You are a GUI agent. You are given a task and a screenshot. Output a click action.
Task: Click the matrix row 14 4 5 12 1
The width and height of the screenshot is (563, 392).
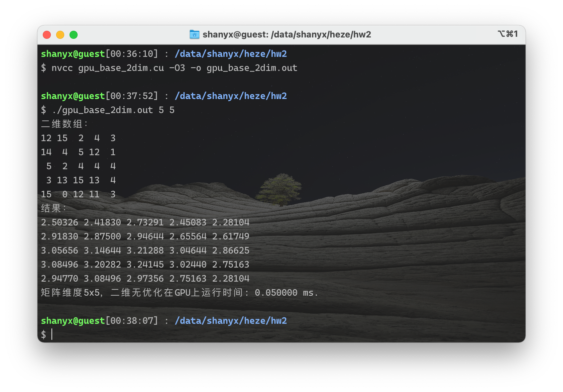tap(78, 152)
